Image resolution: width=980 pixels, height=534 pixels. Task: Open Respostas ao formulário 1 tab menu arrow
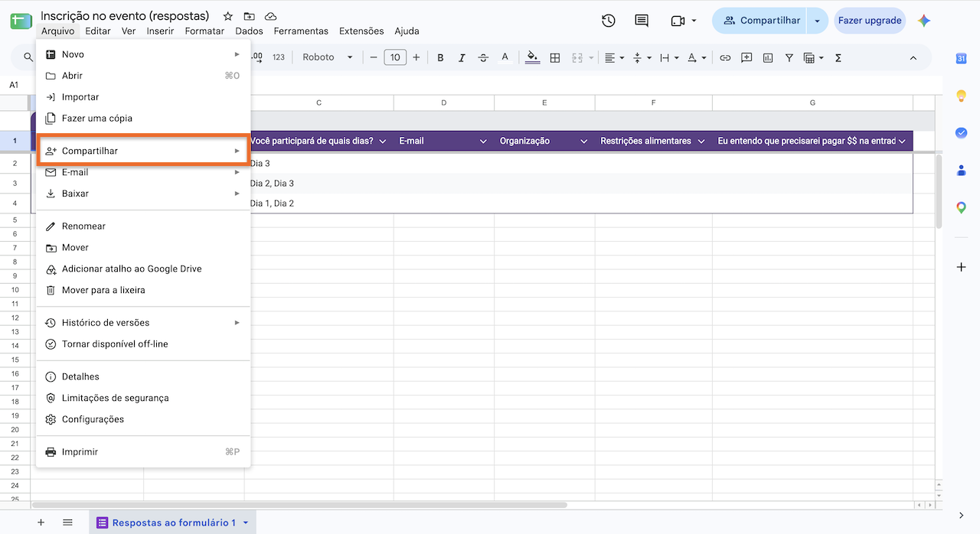tap(246, 523)
